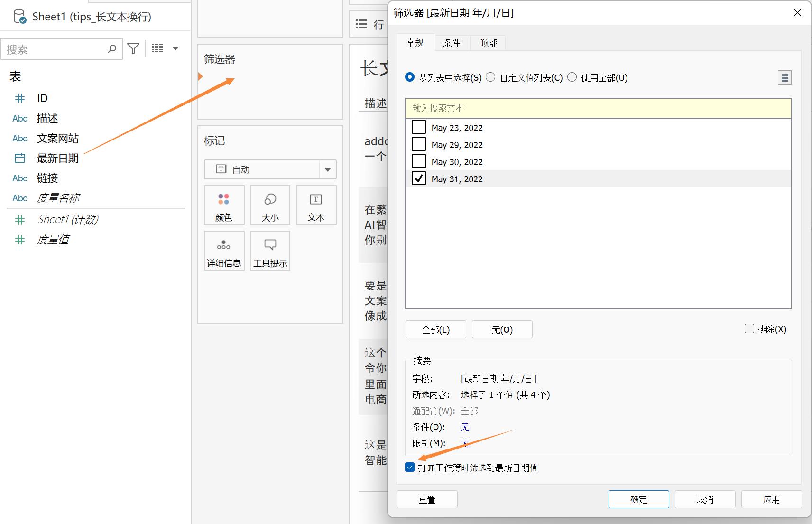Click the 文本 text marks button
This screenshot has width=812, height=524.
tap(316, 205)
